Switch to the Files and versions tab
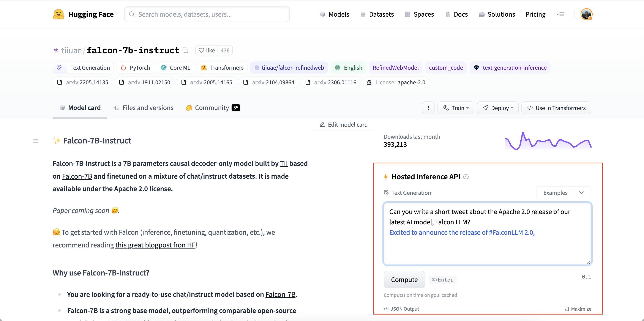 (143, 108)
